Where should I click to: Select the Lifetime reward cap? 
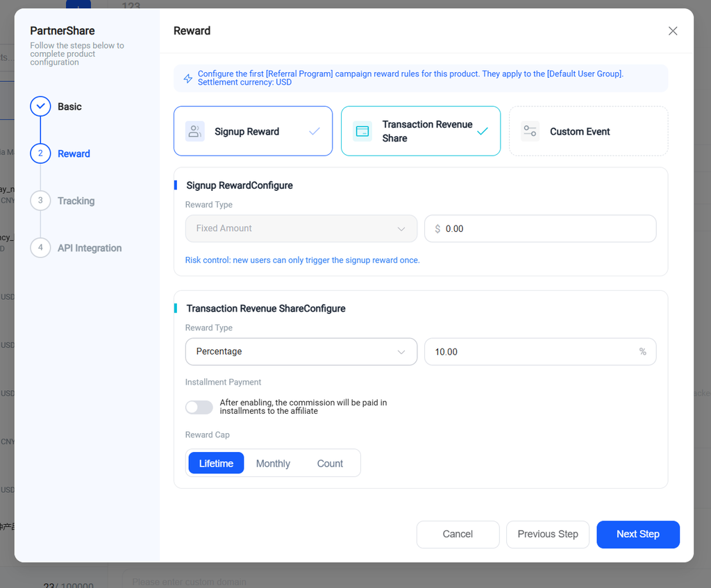click(217, 463)
